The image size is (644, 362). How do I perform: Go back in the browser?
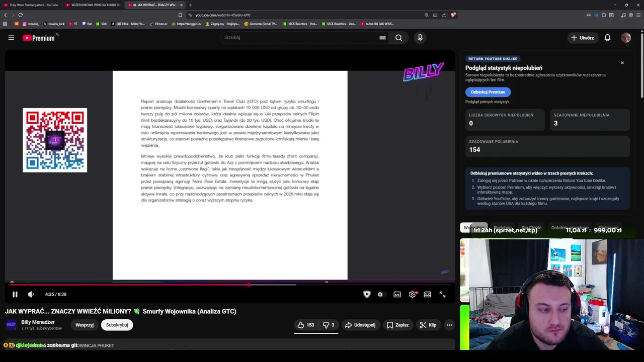6,15
